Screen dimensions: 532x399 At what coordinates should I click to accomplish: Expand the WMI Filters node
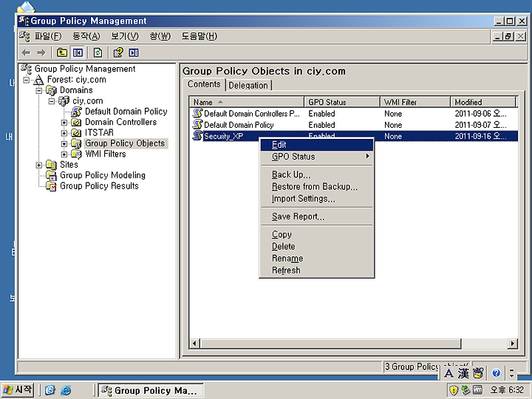pyautogui.click(x=64, y=154)
